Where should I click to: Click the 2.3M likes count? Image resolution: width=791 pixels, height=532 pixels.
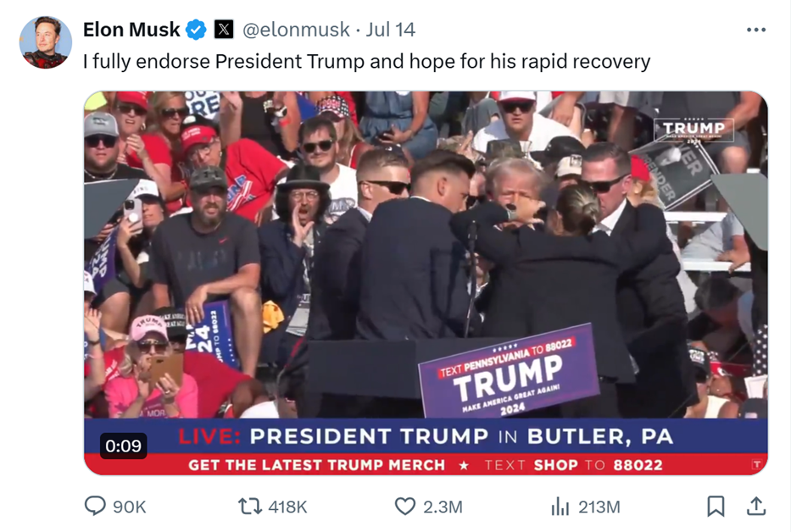(443, 507)
